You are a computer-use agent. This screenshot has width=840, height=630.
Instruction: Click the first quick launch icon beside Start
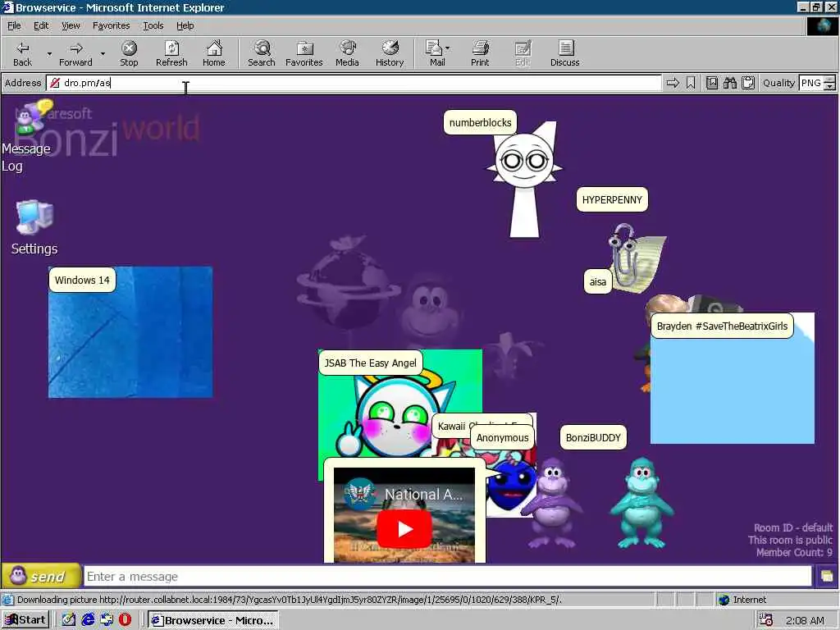[69, 620]
